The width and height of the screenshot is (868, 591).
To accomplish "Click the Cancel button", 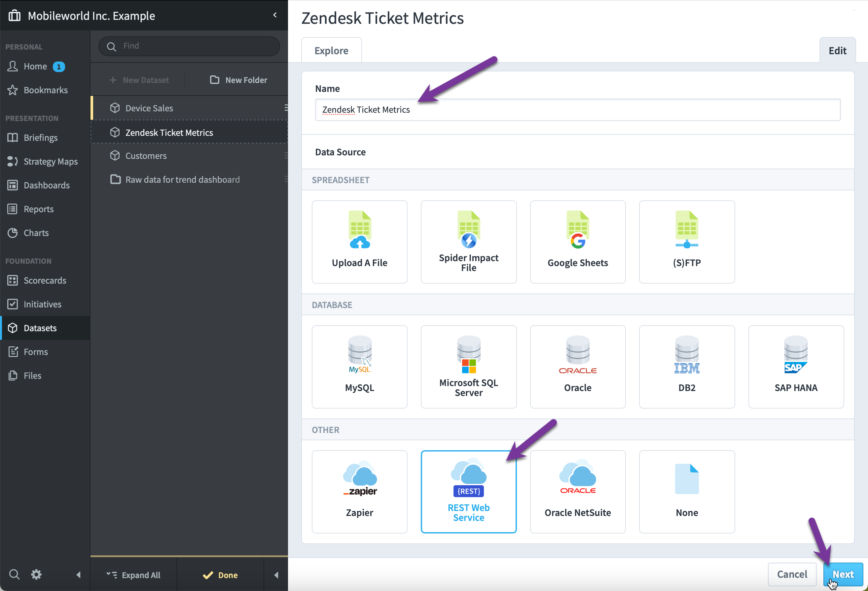I will [792, 574].
